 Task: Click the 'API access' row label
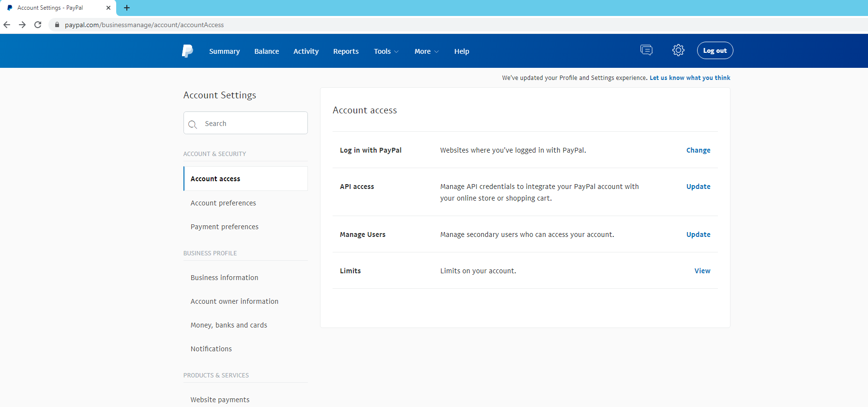357,187
